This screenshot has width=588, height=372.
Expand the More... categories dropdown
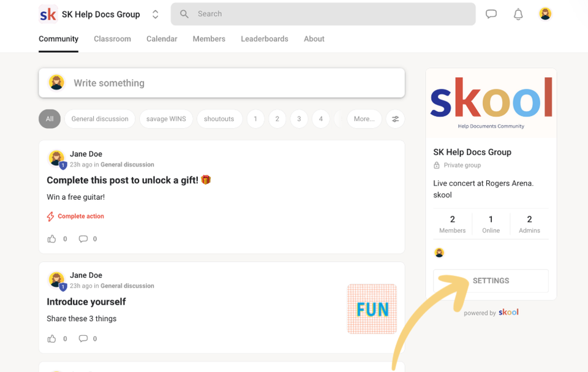[x=364, y=119]
